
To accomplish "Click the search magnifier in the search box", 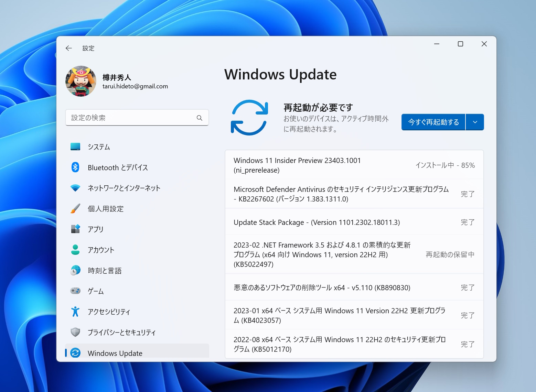I will pyautogui.click(x=200, y=118).
